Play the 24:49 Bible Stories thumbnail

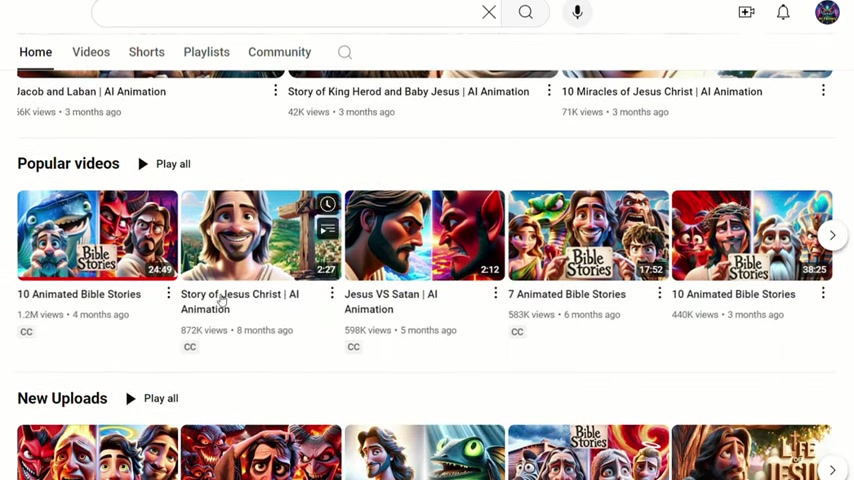(97, 235)
